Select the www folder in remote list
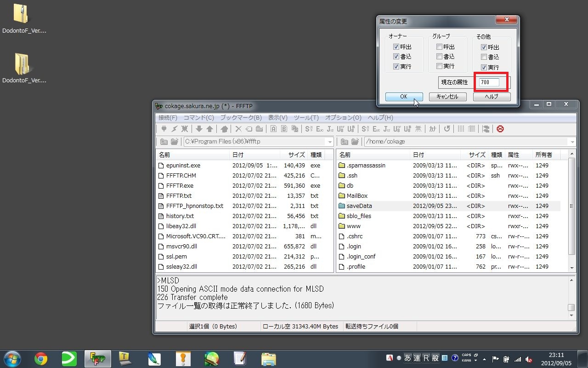Image resolution: width=588 pixels, height=368 pixels. pyautogui.click(x=353, y=226)
